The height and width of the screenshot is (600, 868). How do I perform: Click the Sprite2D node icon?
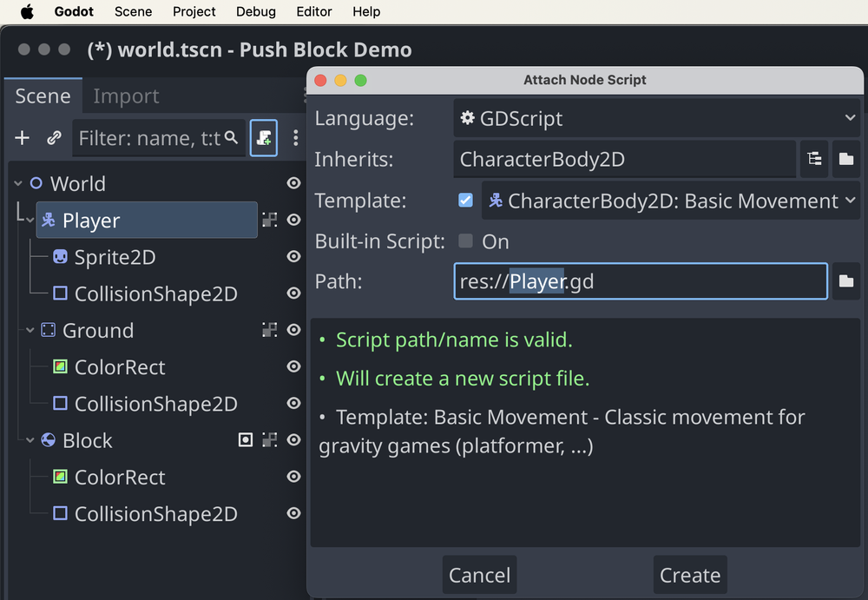(60, 256)
